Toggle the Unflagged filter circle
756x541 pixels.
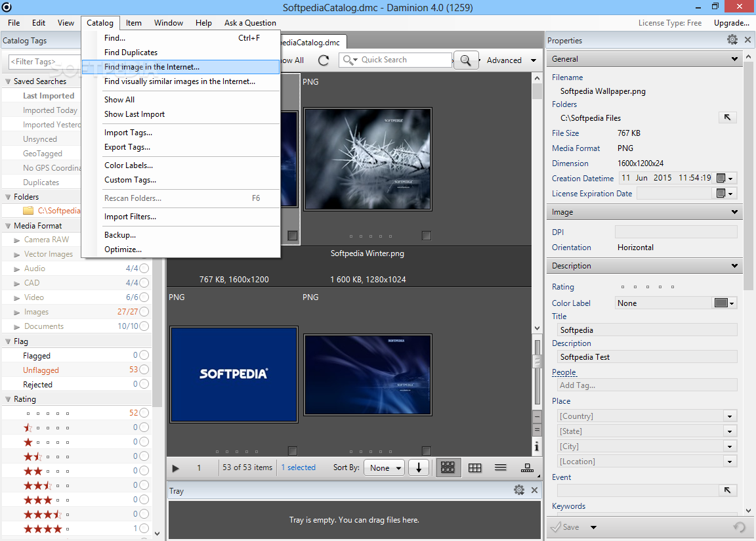(x=144, y=370)
